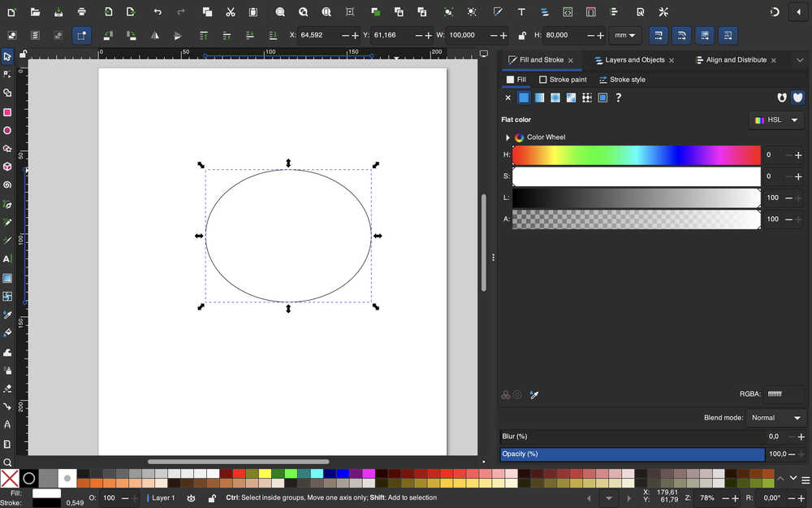Click the Print icon in the toolbar
This screenshot has height=508, width=812.
tap(81, 12)
